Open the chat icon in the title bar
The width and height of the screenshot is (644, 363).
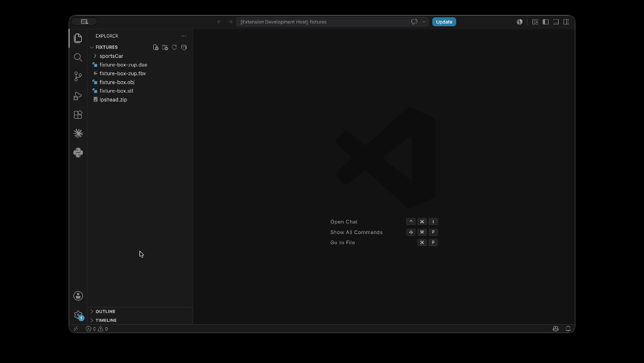(414, 21)
